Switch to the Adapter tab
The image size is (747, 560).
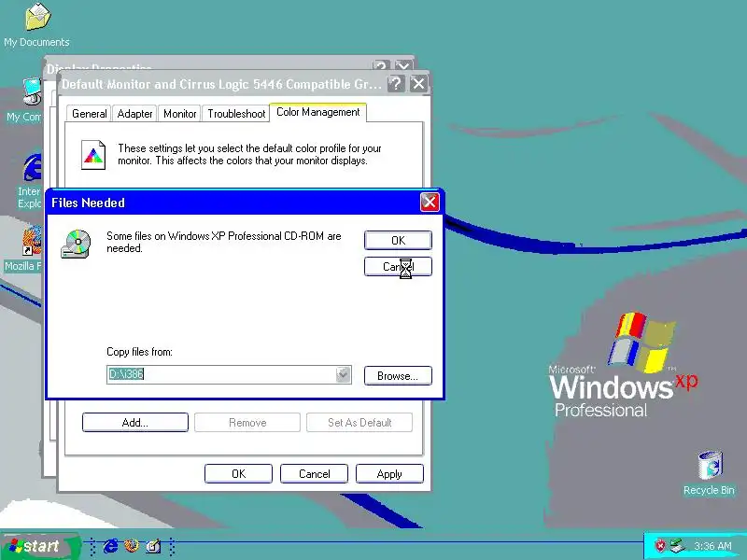point(134,114)
